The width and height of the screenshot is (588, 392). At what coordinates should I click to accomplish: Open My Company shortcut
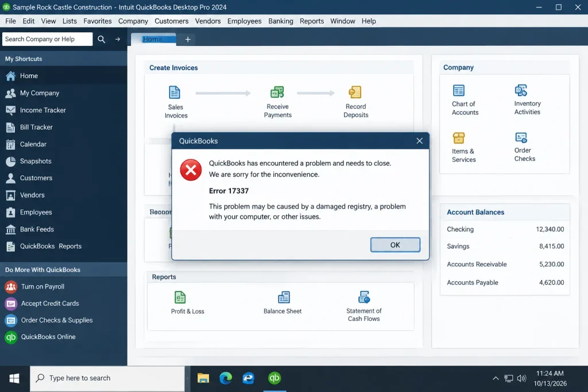(64, 93)
